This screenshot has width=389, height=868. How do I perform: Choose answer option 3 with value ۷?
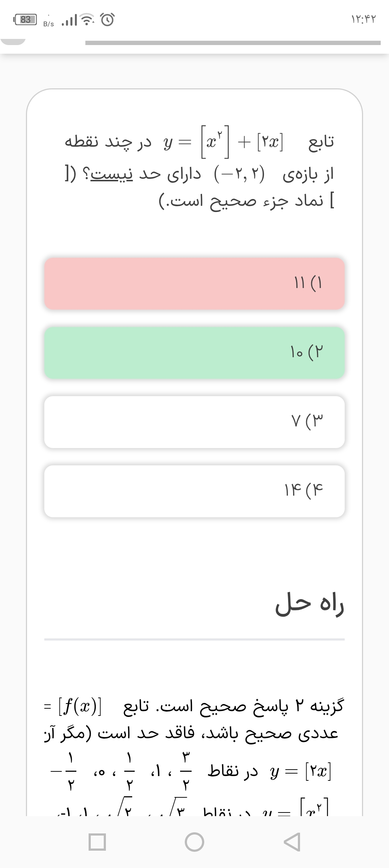(194, 422)
